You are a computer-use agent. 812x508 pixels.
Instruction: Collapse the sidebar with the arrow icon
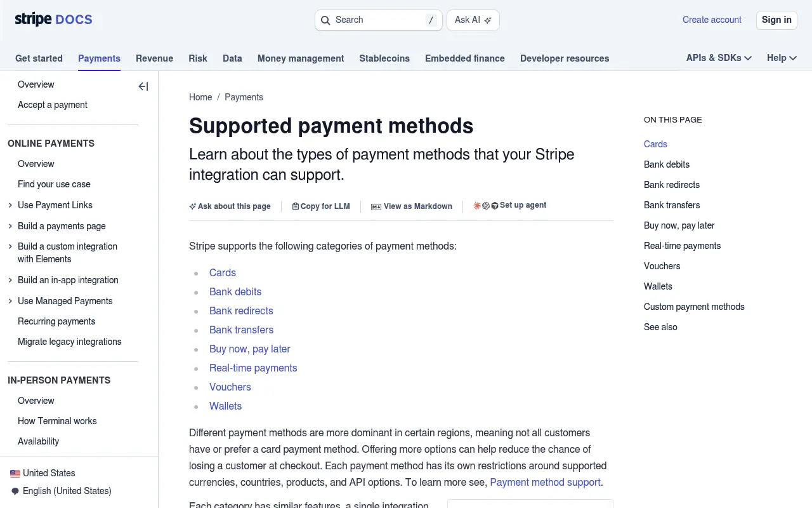coord(143,86)
